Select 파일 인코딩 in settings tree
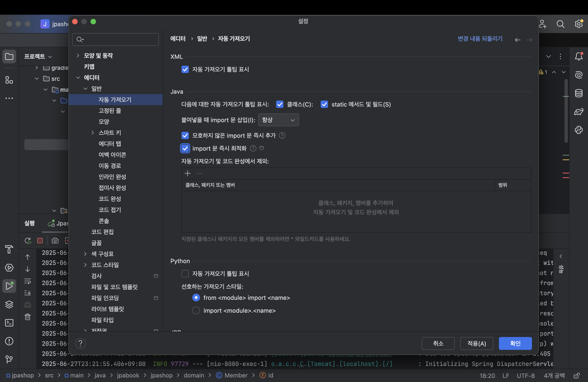Image resolution: width=588 pixels, height=382 pixels. click(x=105, y=298)
